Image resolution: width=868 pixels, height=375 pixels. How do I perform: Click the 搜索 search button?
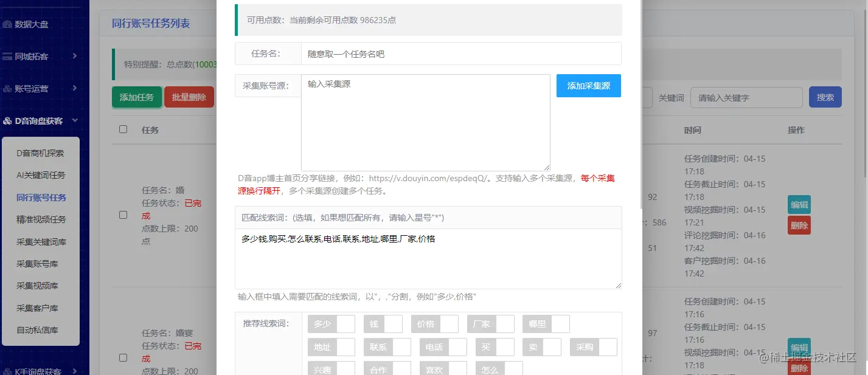(825, 97)
